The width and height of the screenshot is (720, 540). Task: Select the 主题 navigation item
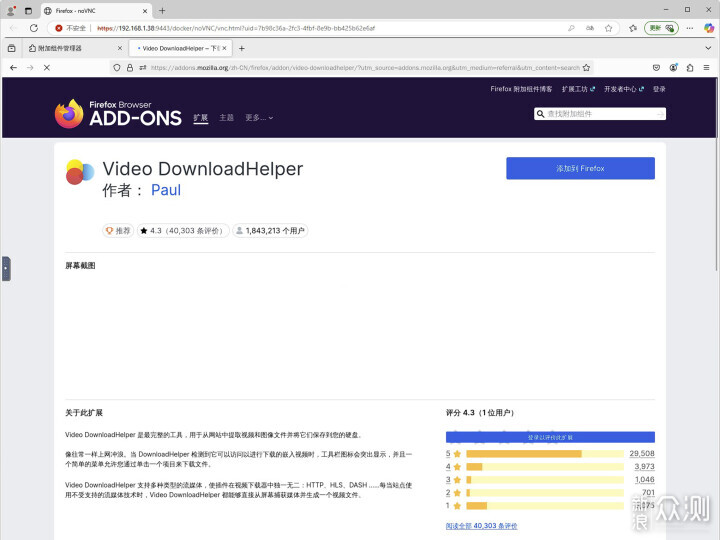[226, 118]
